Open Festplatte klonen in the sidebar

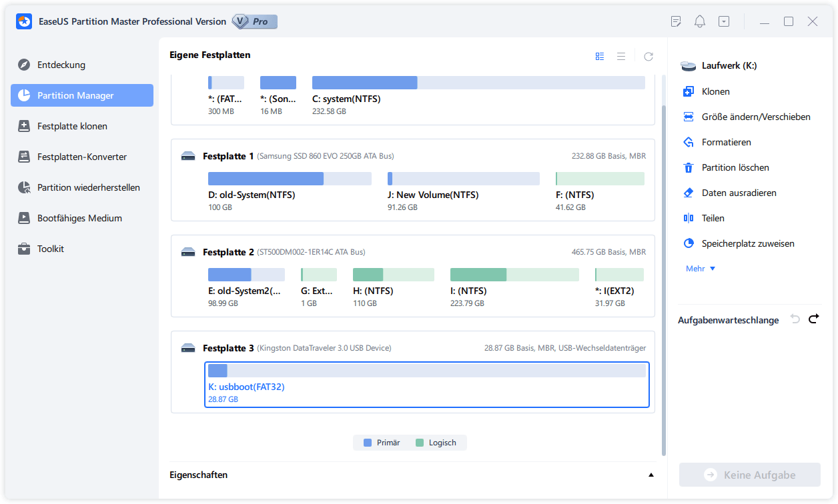pos(82,126)
